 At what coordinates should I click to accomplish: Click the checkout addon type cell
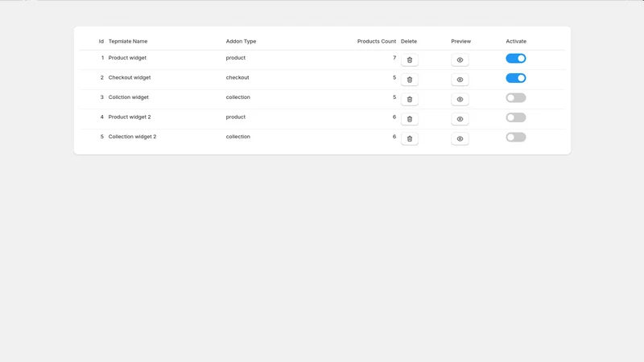(x=237, y=77)
